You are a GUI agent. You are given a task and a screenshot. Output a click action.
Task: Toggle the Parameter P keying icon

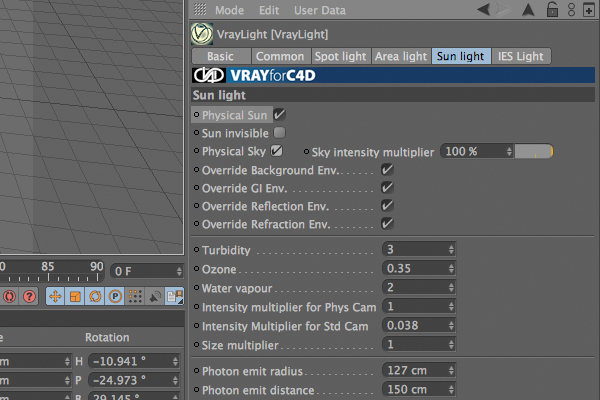pos(115,296)
